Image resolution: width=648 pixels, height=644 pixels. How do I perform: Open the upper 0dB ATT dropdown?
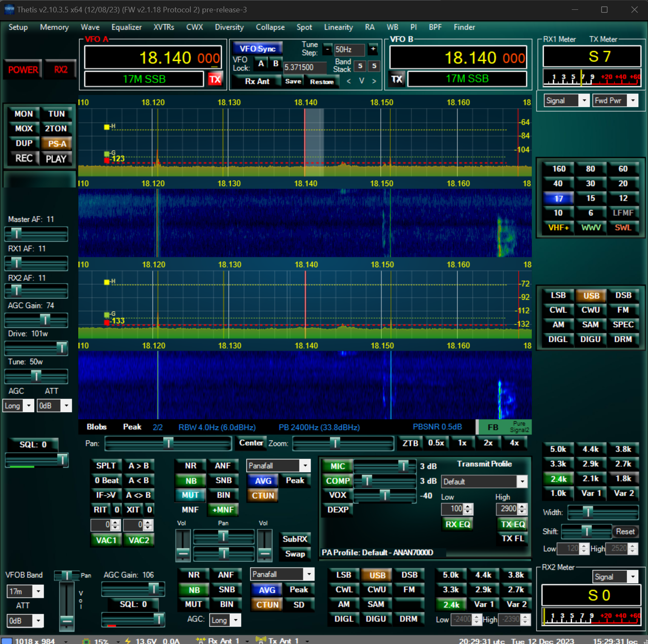pos(54,406)
